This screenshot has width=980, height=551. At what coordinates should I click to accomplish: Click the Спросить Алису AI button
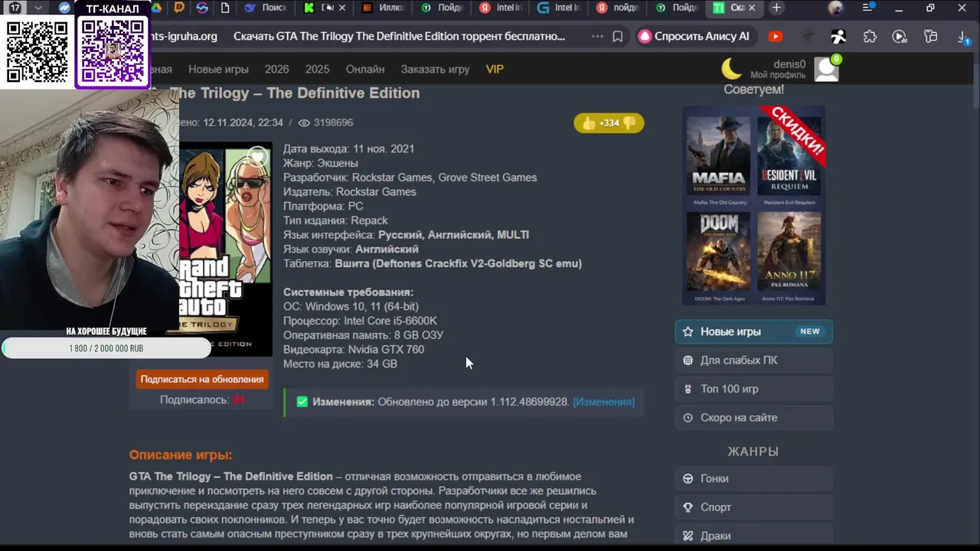pyautogui.click(x=695, y=36)
